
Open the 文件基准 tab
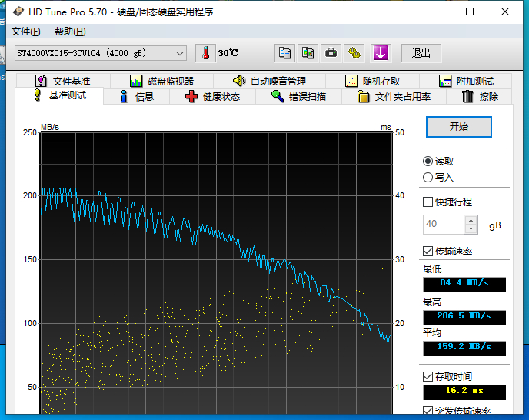tap(63, 81)
